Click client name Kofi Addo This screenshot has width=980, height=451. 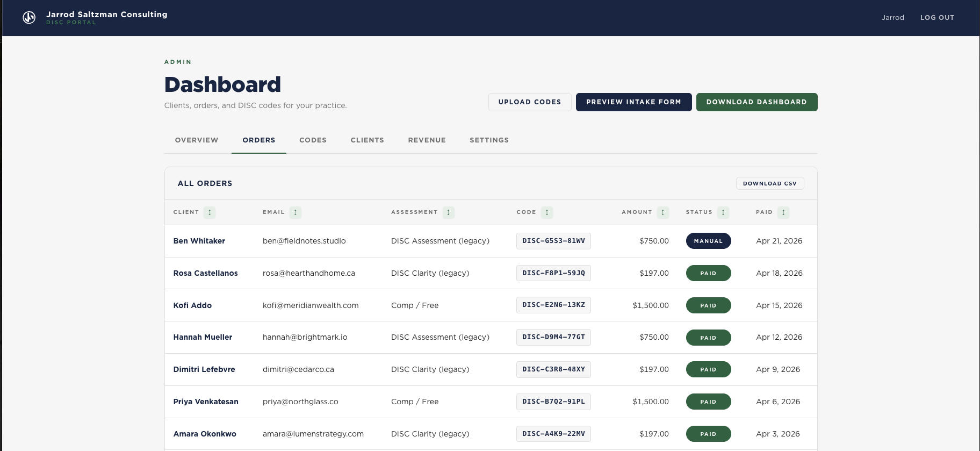pyautogui.click(x=192, y=305)
